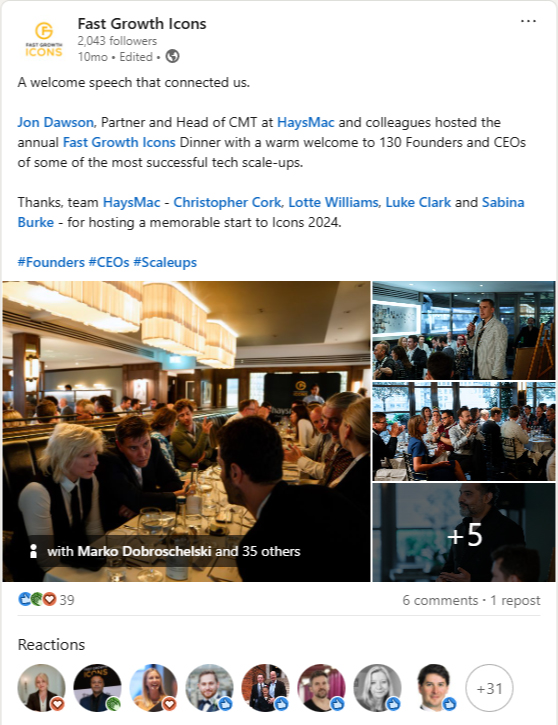This screenshot has width=558, height=725.
Task: Open the ICONS-branded reactor avatar
Action: tap(97, 688)
